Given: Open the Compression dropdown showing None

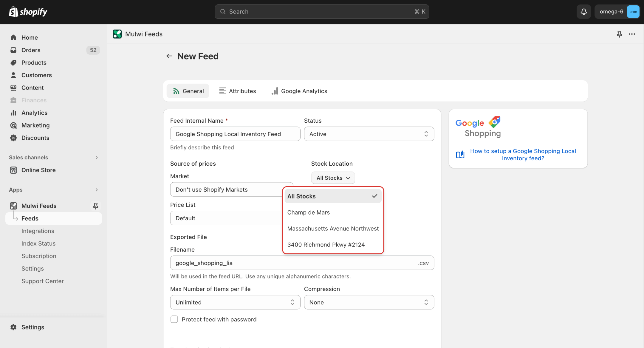Looking at the screenshot, I should coord(369,302).
